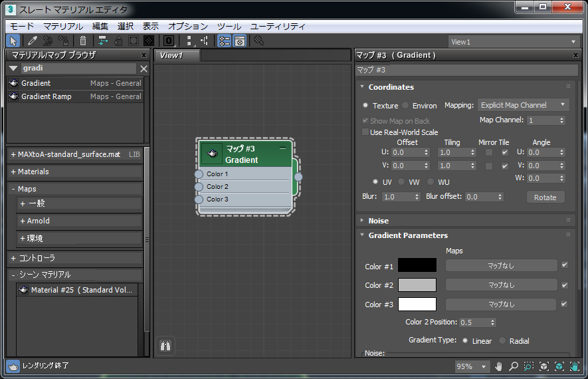Click Hide Unused Nodeslots icon
Viewport: 588px width, 379px height.
click(118, 41)
